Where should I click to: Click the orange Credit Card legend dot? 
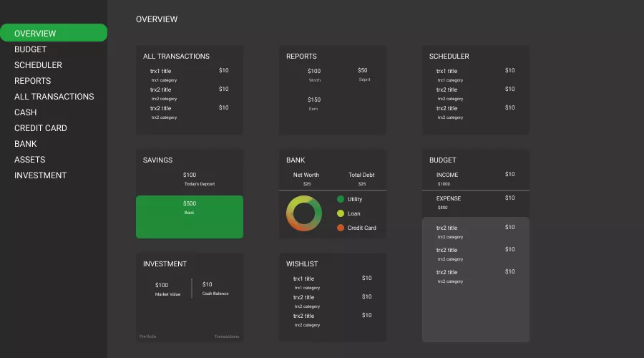pyautogui.click(x=341, y=228)
